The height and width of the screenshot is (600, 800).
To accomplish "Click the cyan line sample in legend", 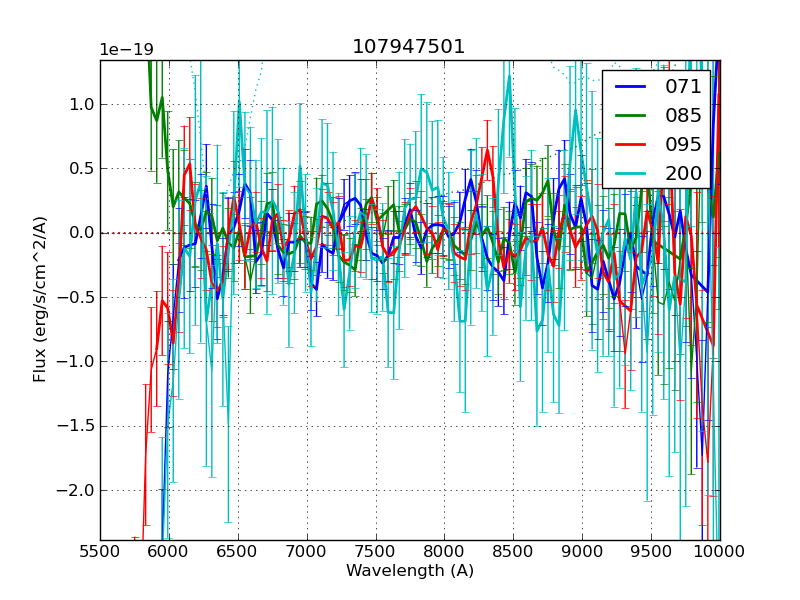I will [631, 173].
